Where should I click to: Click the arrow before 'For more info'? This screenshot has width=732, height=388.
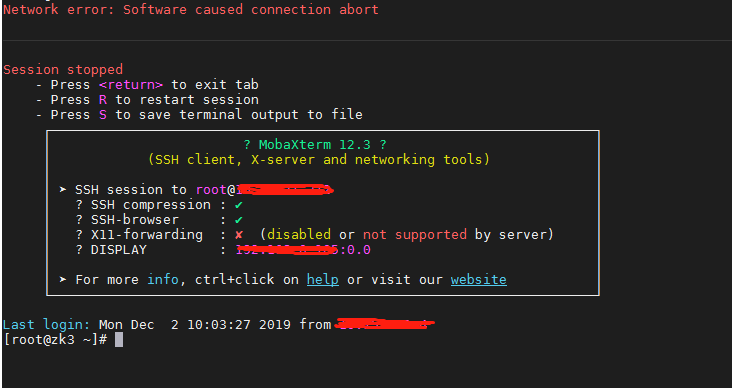point(63,279)
